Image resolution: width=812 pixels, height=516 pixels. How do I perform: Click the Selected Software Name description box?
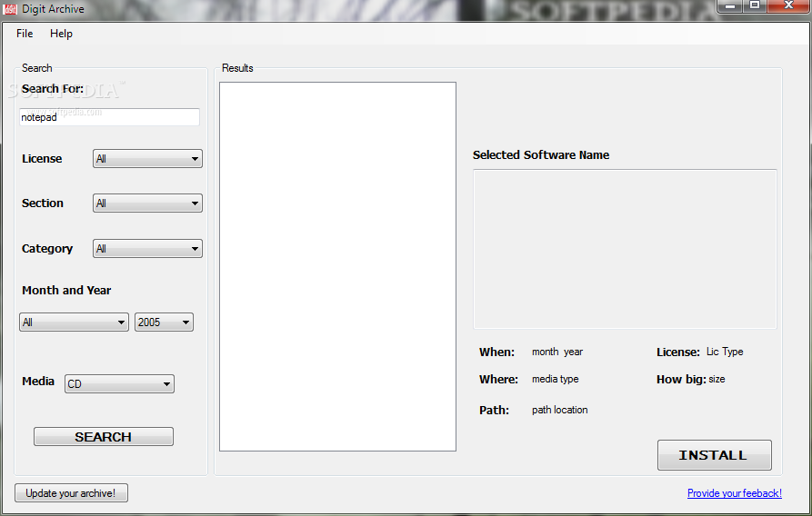pyautogui.click(x=625, y=249)
